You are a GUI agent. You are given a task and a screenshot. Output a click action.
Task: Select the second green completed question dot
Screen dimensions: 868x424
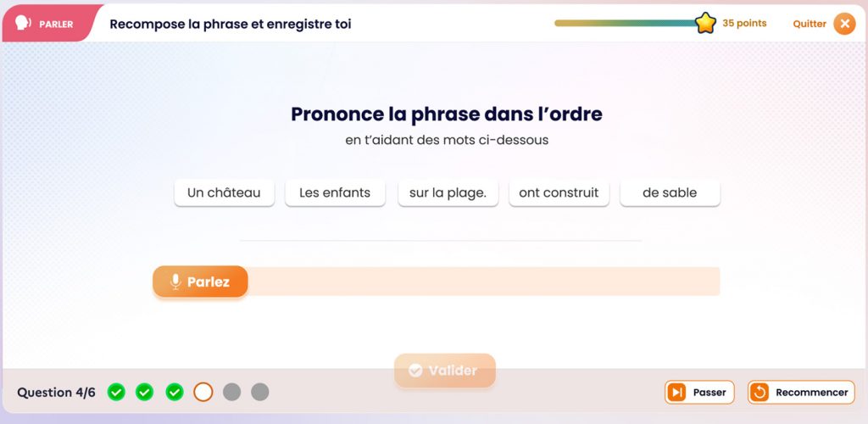click(144, 392)
